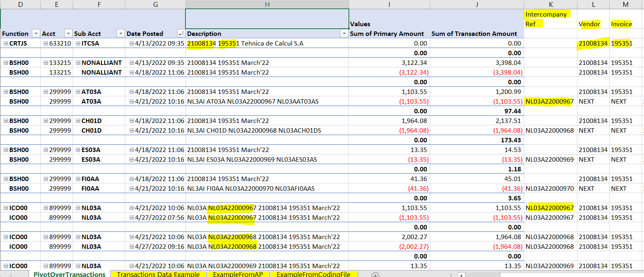Toggle collapse on ES03A sub account
Viewport: 644px width, 277px height.
pyautogui.click(x=78, y=150)
